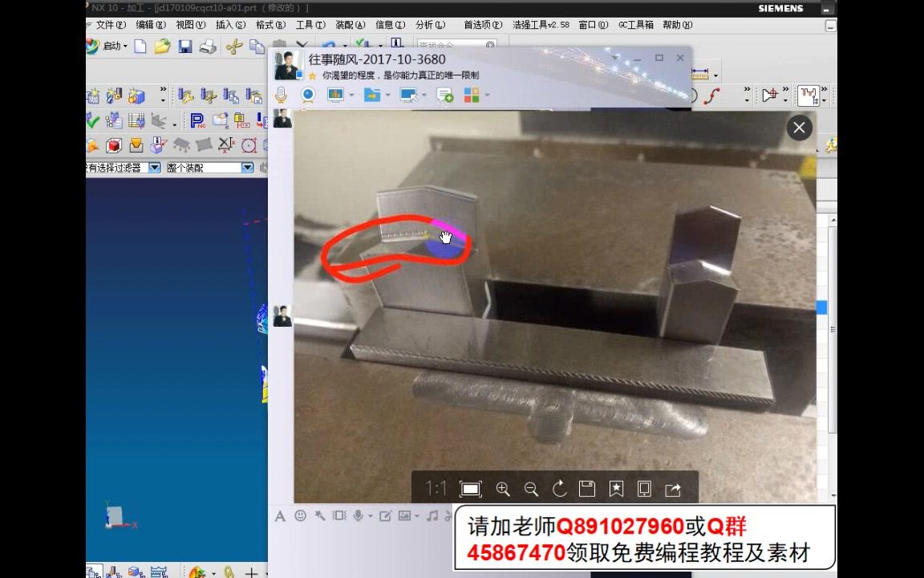Screen dimensions: 924x578
Task: Click the Print icon in the toolbar
Action: (208, 46)
